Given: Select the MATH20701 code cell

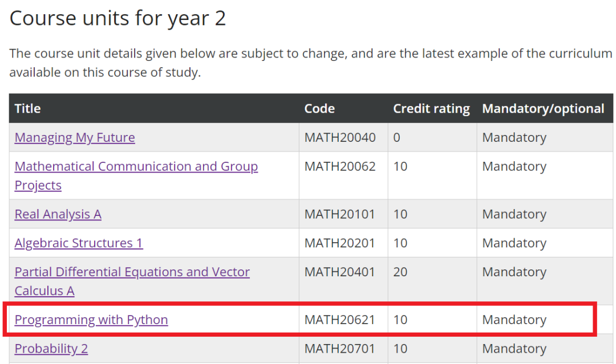Looking at the screenshot, I should [x=340, y=349].
